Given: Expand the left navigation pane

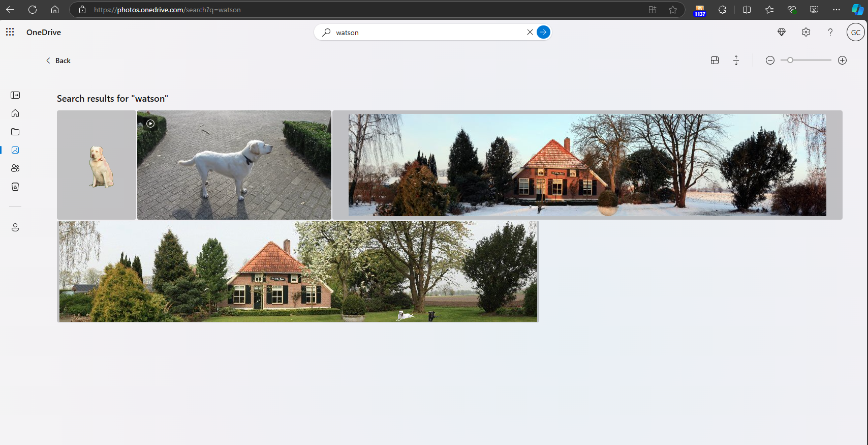Looking at the screenshot, I should click(15, 95).
